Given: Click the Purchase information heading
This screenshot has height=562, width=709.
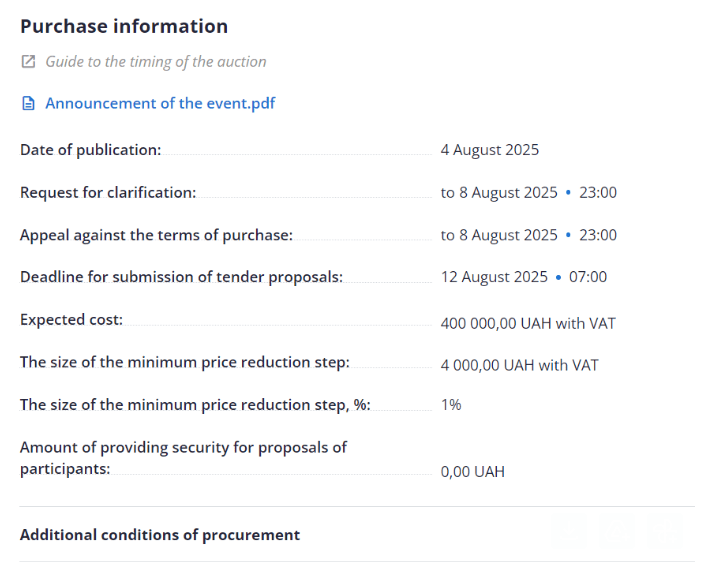Looking at the screenshot, I should 124,27.
